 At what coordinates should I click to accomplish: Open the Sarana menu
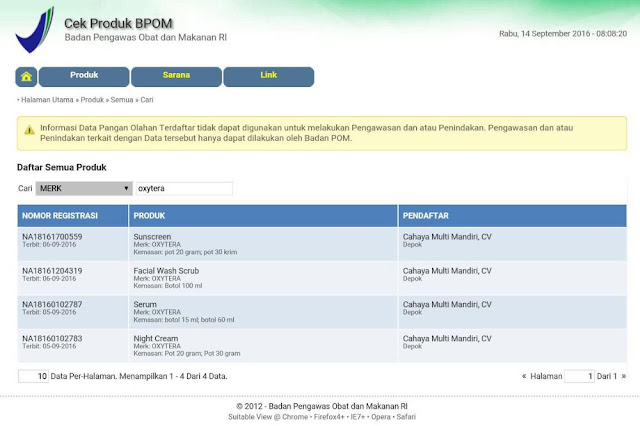tap(176, 77)
